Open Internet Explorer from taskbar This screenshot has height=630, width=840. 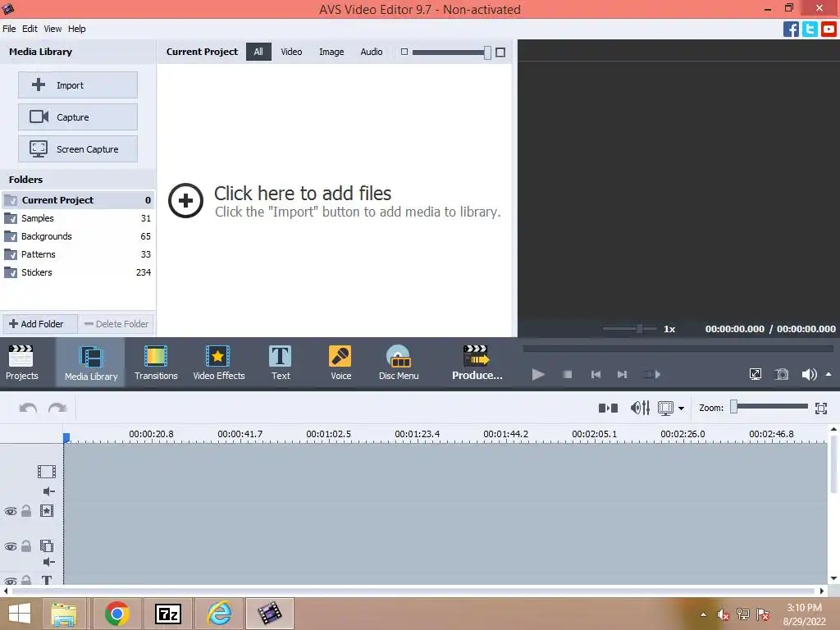219,614
